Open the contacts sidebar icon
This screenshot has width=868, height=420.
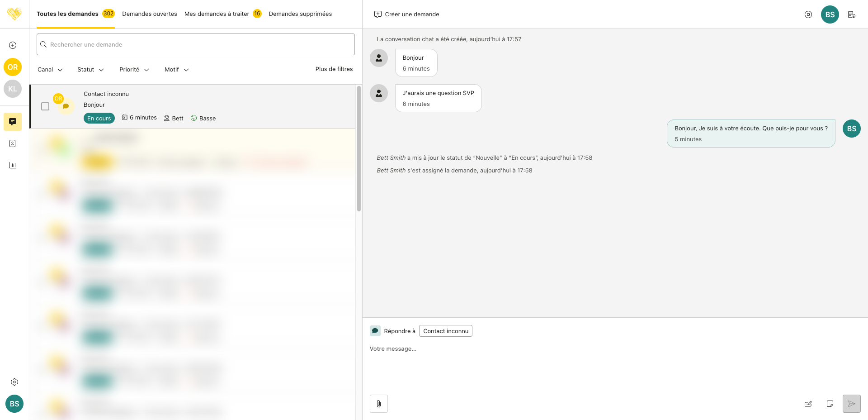[x=13, y=143]
